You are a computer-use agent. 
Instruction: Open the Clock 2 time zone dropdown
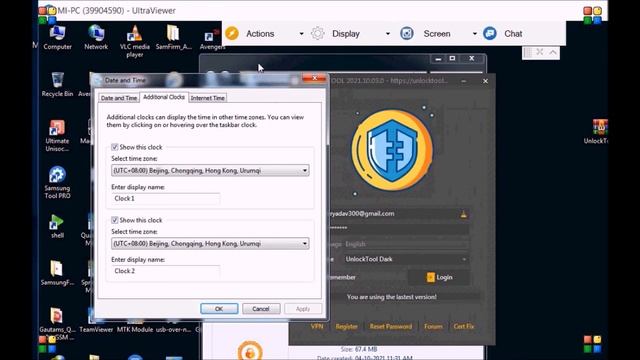pyautogui.click(x=210, y=244)
